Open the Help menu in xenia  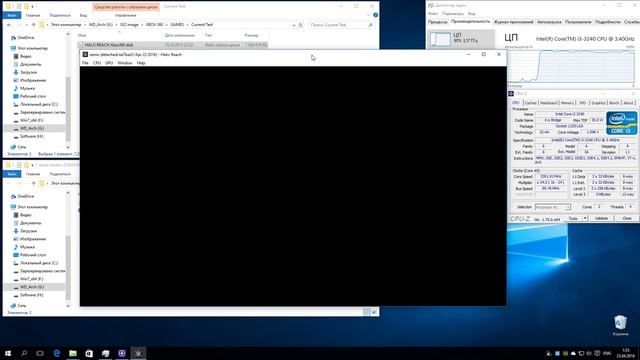click(x=141, y=63)
